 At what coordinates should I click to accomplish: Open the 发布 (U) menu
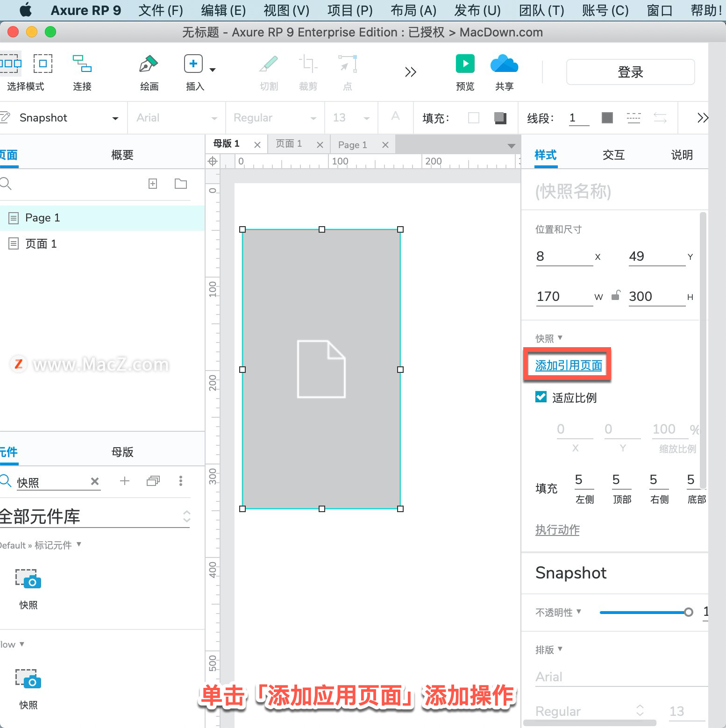477,10
